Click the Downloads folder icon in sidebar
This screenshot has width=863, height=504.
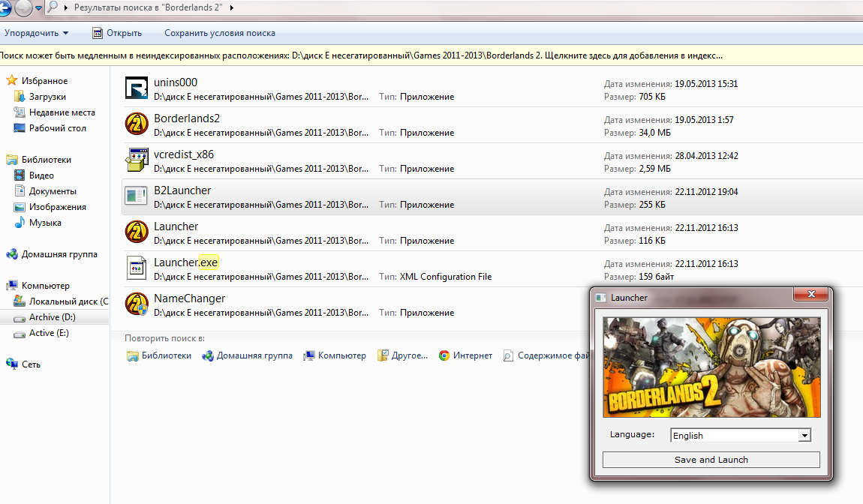[20, 96]
